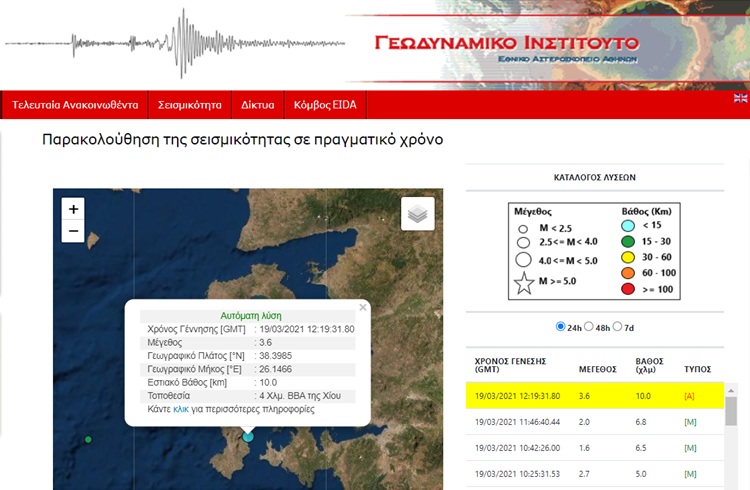
Task: Switch language using the UK flag
Action: 740,98
